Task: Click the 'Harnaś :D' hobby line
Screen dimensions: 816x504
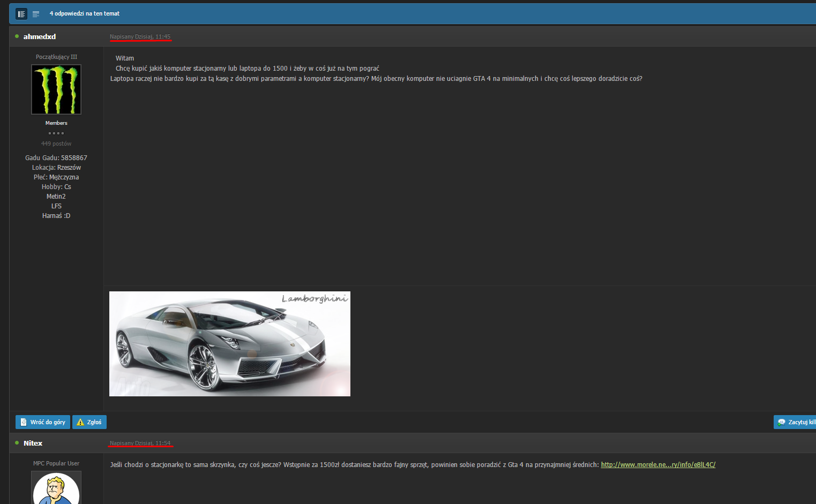Action: tap(56, 216)
